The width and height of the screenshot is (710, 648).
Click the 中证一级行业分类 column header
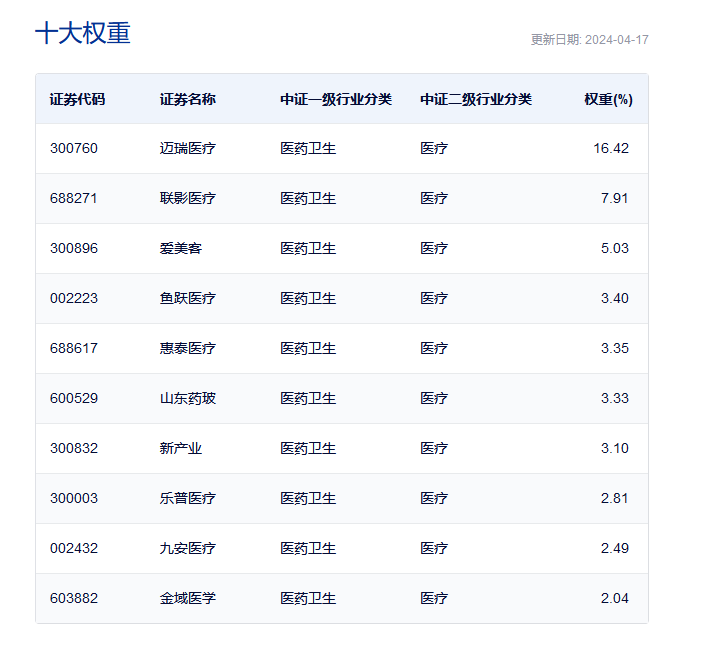(x=336, y=99)
